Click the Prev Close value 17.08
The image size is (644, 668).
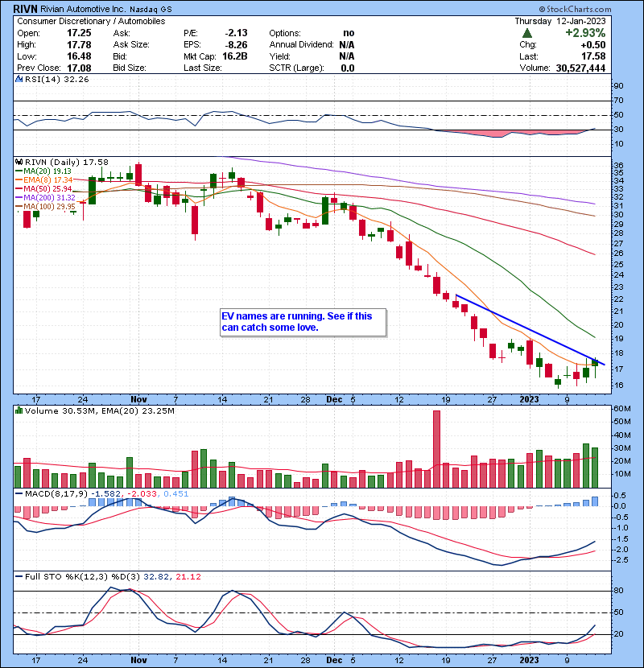click(x=79, y=68)
